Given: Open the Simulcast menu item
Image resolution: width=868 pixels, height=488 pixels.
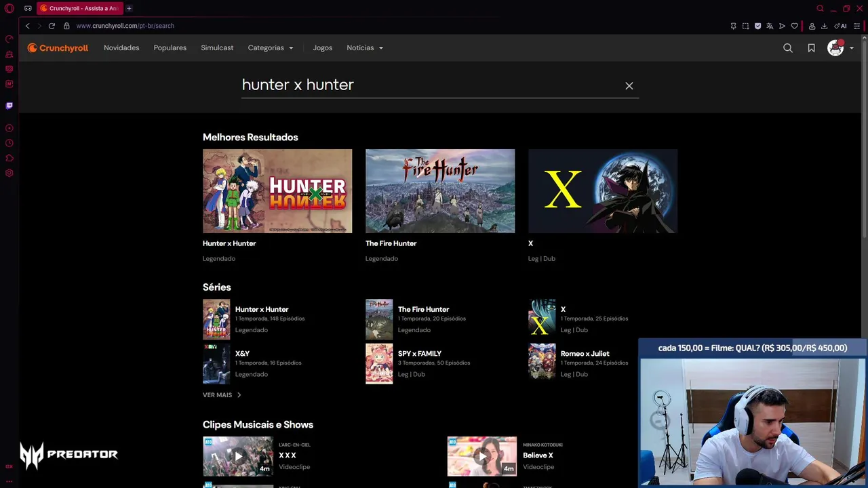Looking at the screenshot, I should tap(217, 48).
